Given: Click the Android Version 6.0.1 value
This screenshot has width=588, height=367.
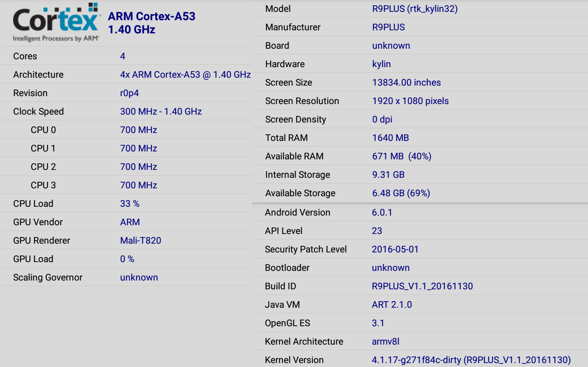Looking at the screenshot, I should pos(382,212).
